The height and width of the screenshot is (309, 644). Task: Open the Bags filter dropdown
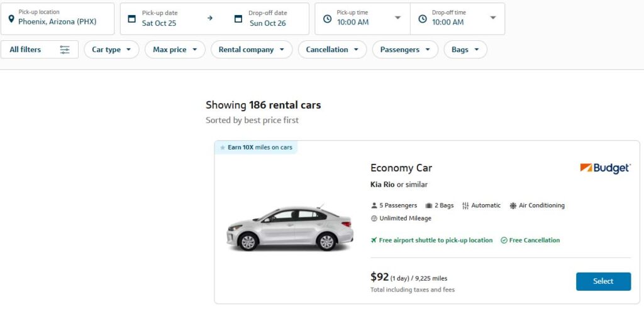tap(465, 50)
